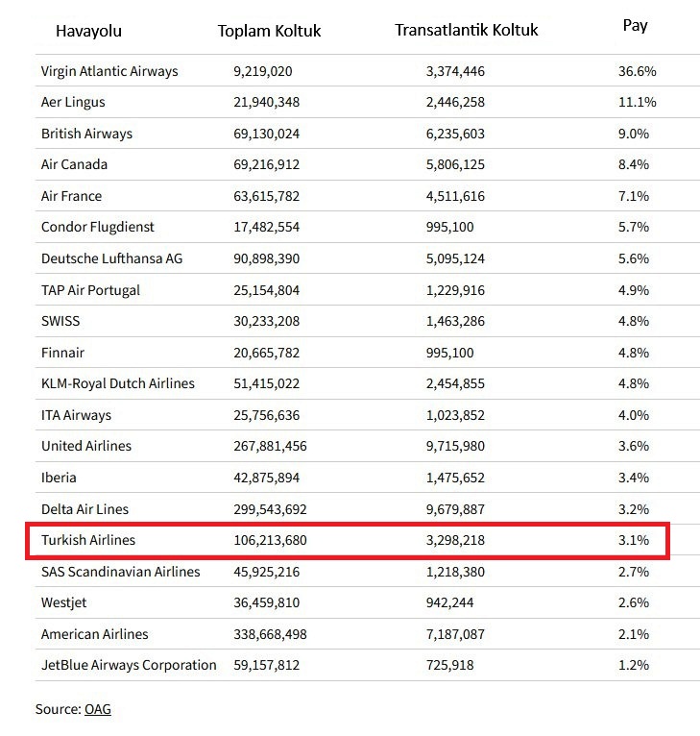Click Turkish Airlines share value 3.1%

tap(634, 540)
